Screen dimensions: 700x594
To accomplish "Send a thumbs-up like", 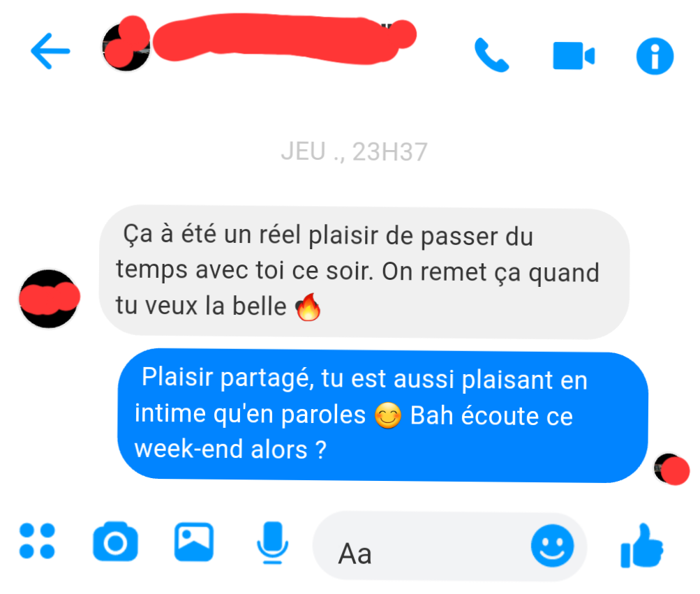I will 641,546.
